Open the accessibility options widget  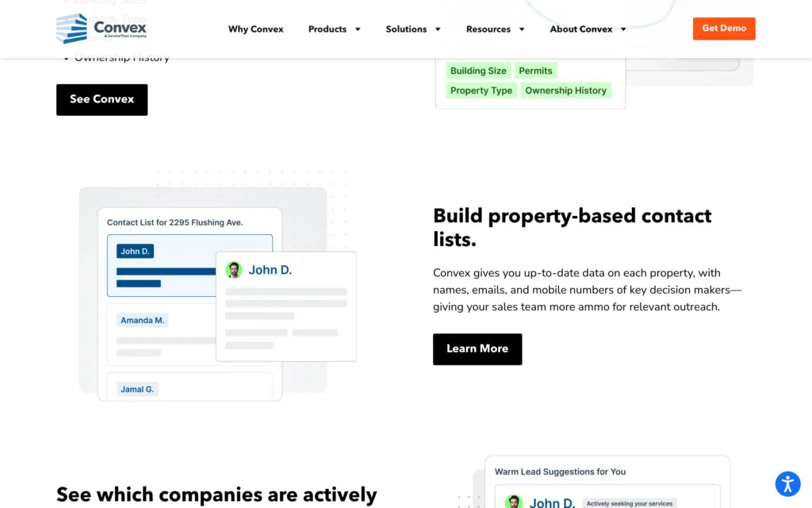[787, 484]
